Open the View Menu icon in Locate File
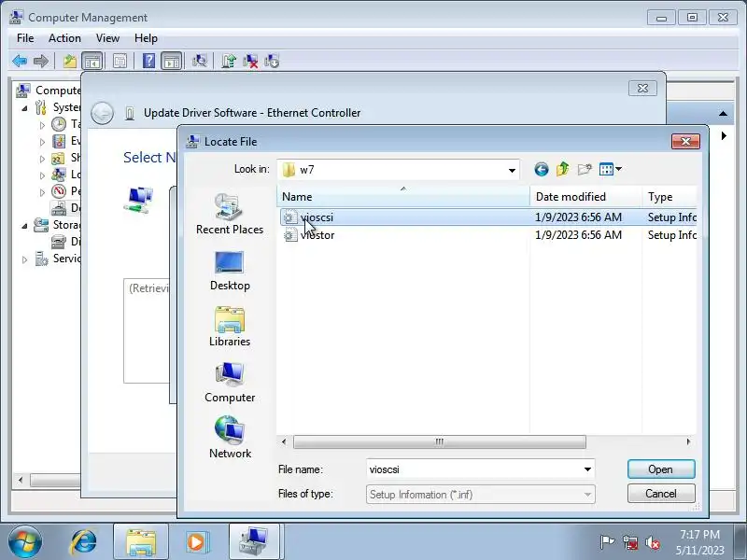Image resolution: width=747 pixels, height=560 pixels. tap(611, 169)
